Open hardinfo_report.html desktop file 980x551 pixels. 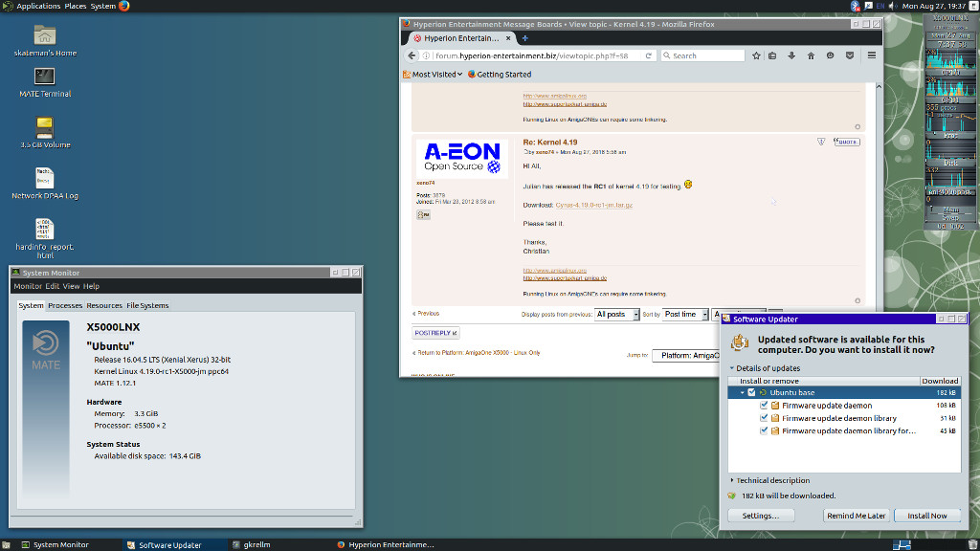point(44,230)
